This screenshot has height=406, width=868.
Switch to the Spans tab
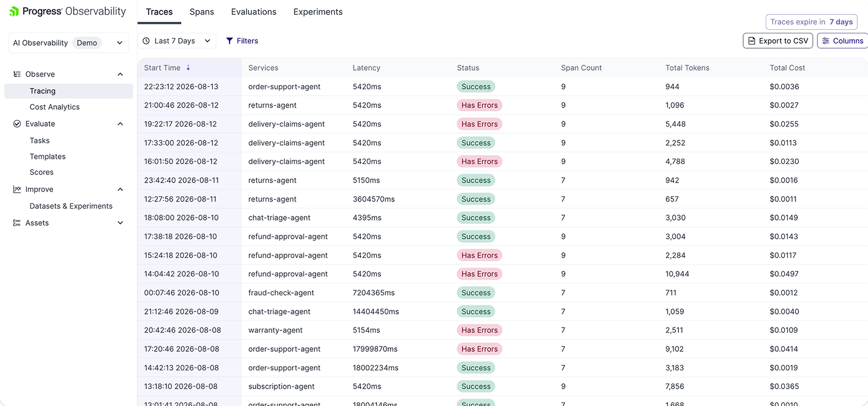202,12
